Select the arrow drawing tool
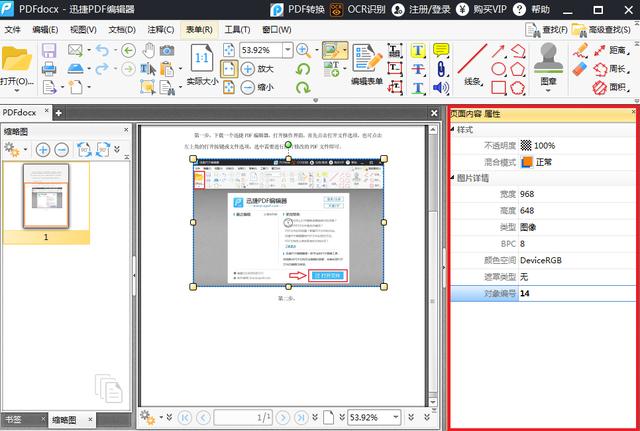Screen dimensions: 640x431 tap(498, 51)
